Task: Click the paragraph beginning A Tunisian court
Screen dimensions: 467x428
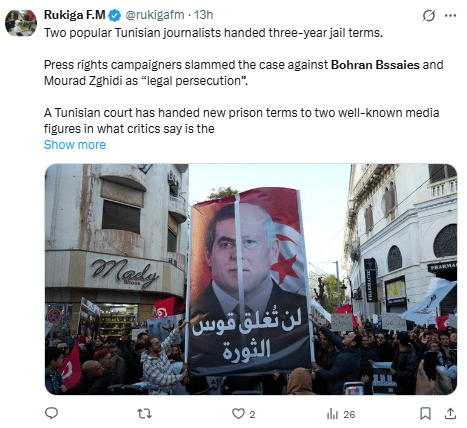Action: pos(241,121)
